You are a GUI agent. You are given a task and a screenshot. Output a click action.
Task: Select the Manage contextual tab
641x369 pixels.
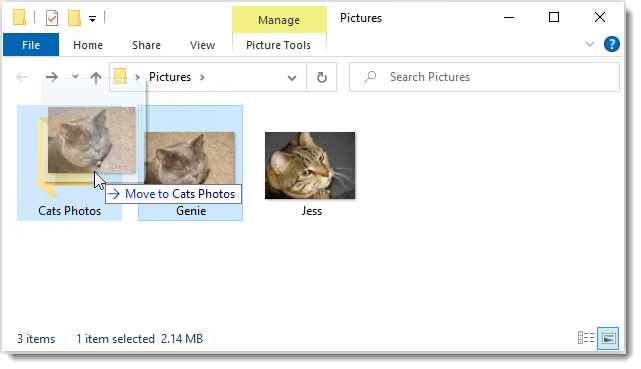(279, 20)
